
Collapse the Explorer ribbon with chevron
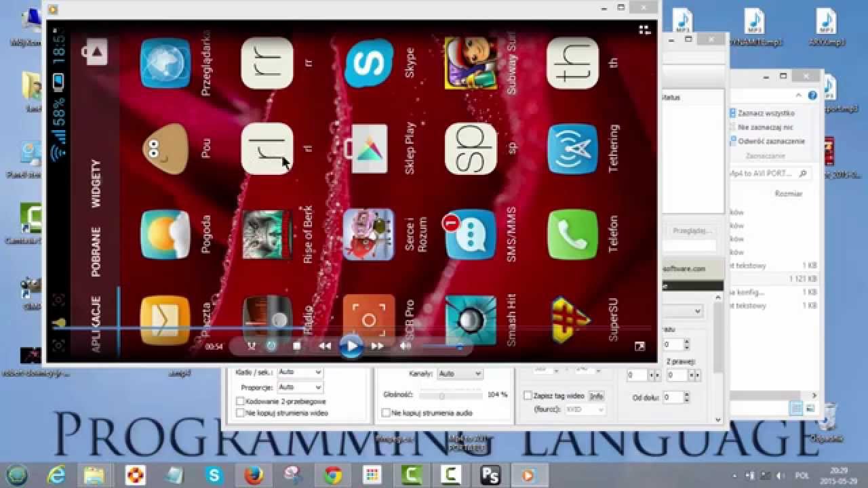[x=800, y=96]
